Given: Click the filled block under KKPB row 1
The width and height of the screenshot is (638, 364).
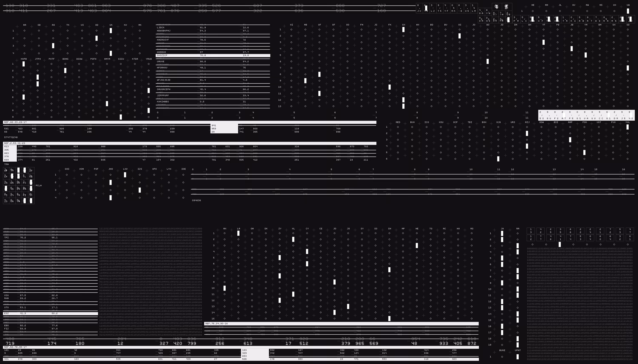Looking at the screenshot, I should click(x=24, y=64).
